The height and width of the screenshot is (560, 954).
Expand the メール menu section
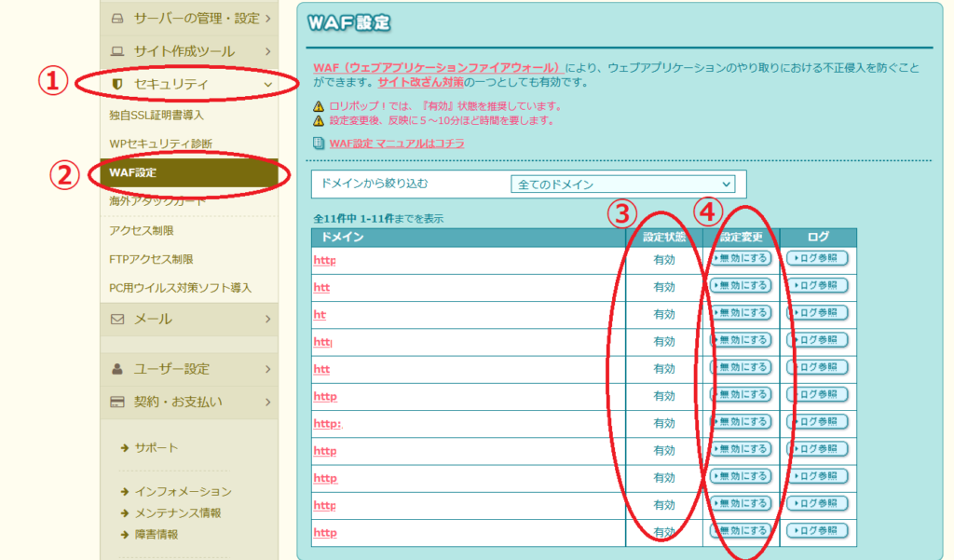(268, 319)
